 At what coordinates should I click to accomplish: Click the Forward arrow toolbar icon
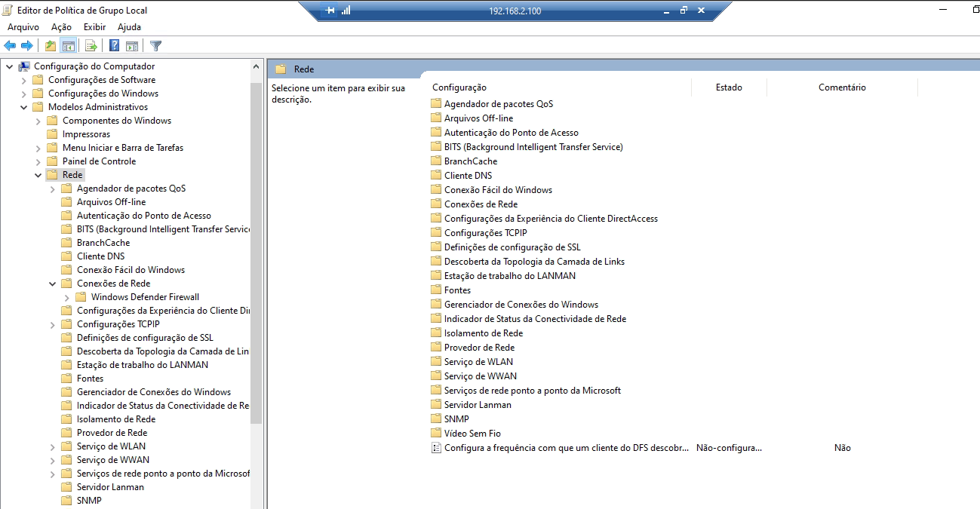[27, 46]
